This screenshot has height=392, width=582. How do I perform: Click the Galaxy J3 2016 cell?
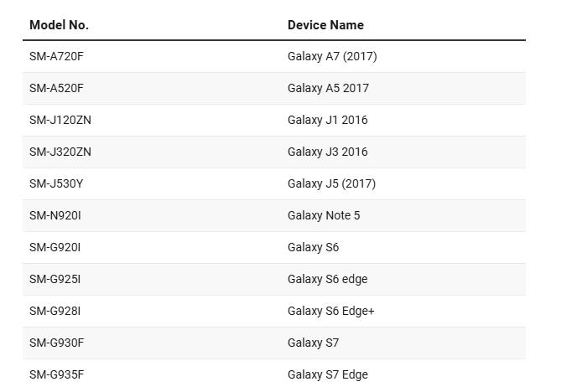coord(327,152)
